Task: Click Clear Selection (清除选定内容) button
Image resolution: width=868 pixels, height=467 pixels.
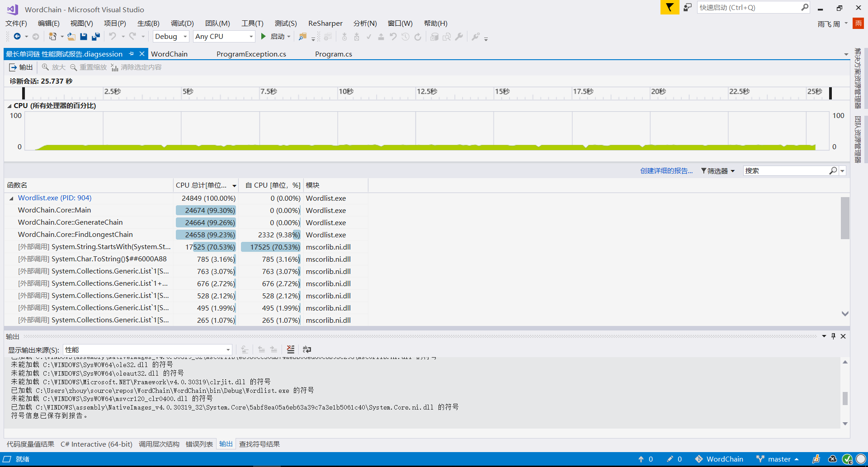Action: (136, 67)
